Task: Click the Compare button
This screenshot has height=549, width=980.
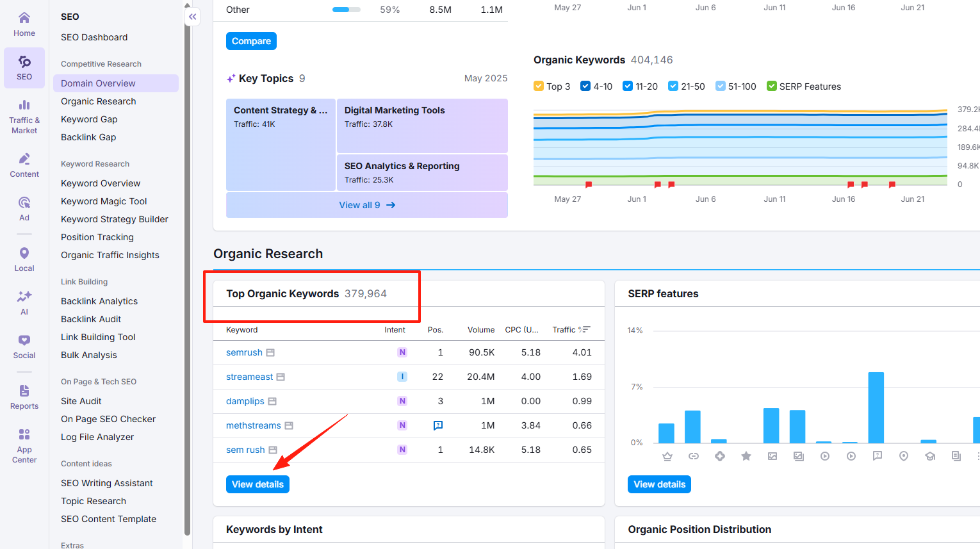Action: tap(251, 41)
